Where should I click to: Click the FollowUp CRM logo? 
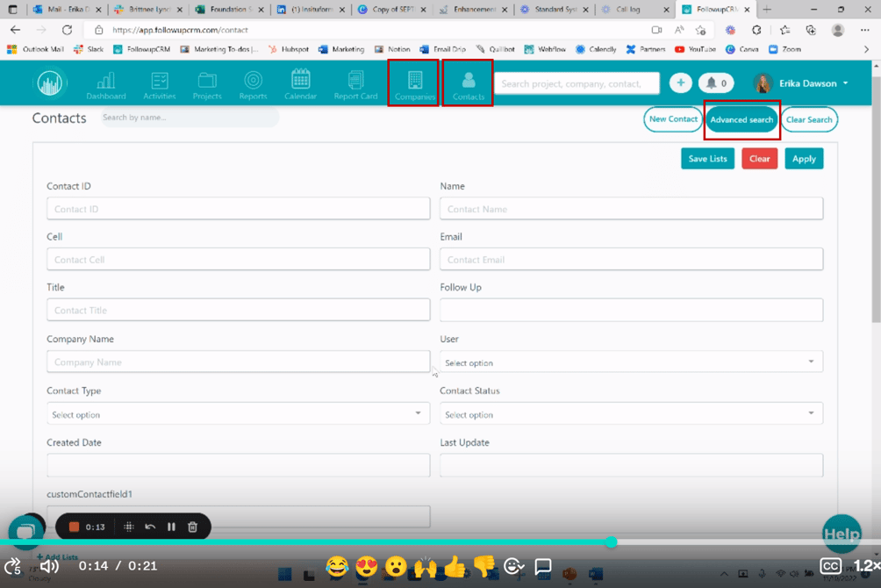coord(50,82)
